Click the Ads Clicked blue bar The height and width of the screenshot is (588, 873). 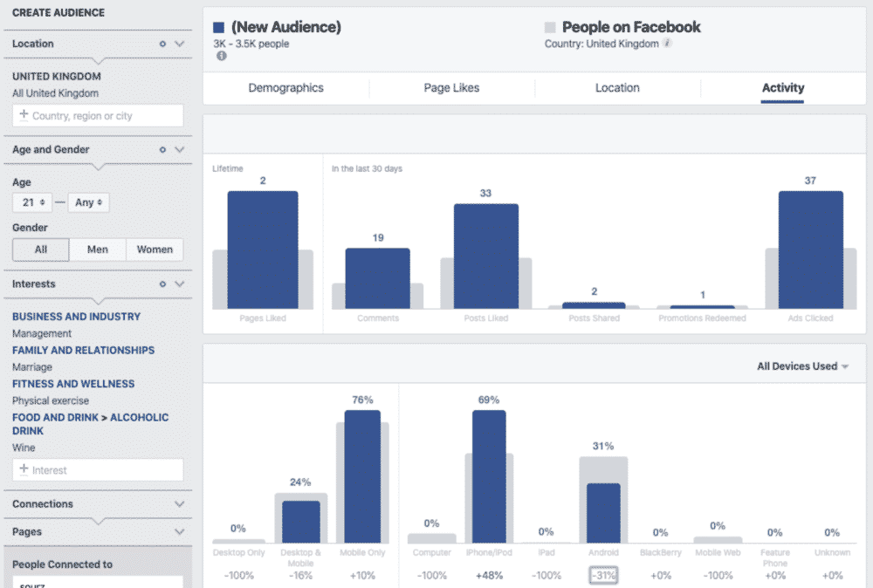click(811, 250)
